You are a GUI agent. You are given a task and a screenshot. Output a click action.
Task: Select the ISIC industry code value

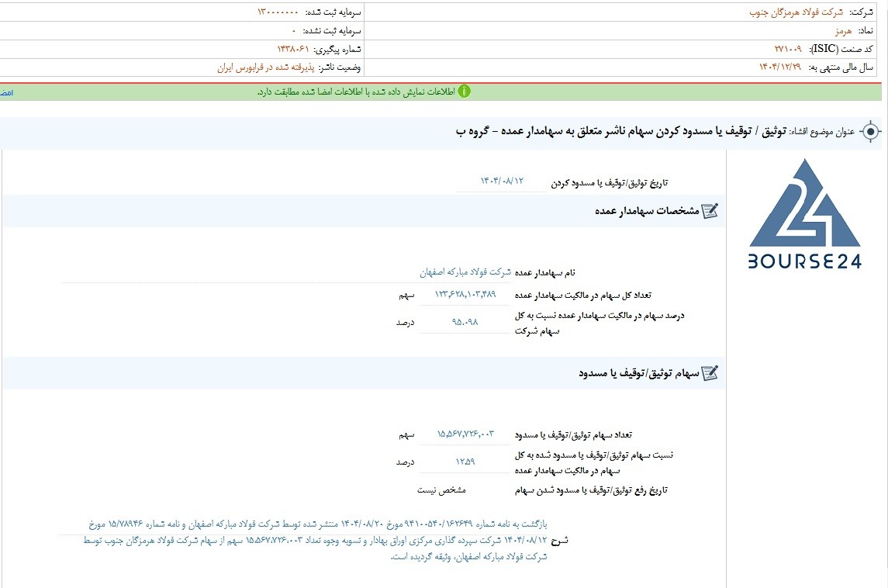[x=788, y=50]
